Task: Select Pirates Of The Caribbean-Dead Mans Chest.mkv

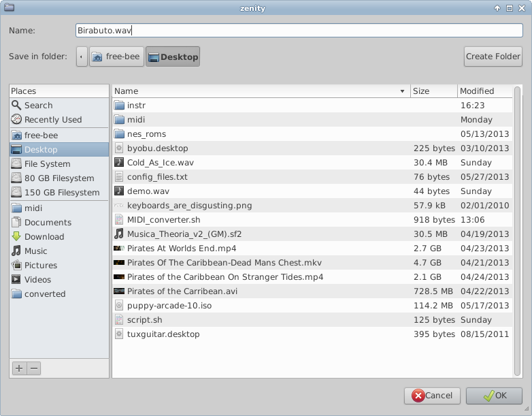Action: click(312, 263)
